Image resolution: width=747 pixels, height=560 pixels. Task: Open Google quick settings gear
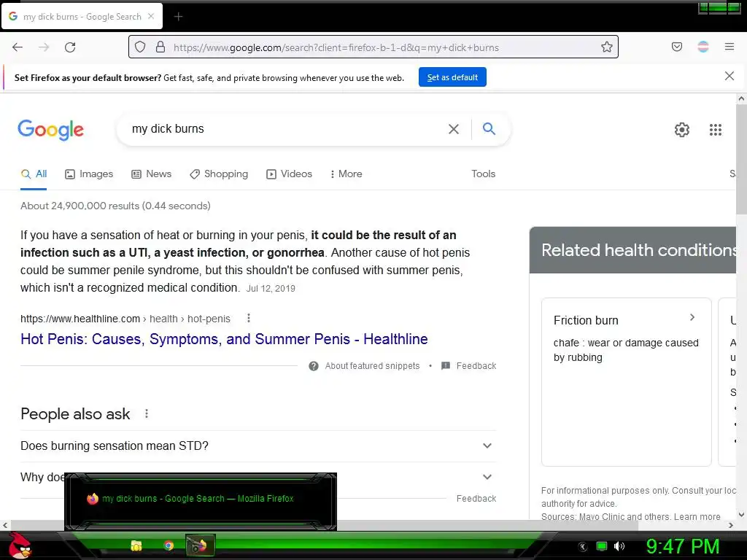point(682,130)
